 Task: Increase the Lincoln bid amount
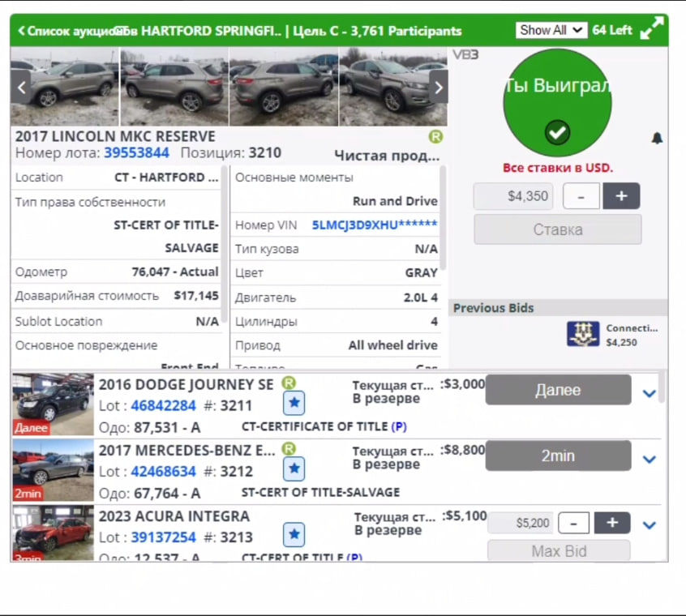(621, 196)
